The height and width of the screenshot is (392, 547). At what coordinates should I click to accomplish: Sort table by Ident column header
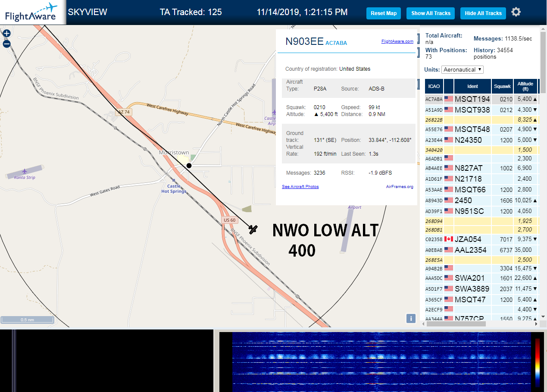[472, 86]
